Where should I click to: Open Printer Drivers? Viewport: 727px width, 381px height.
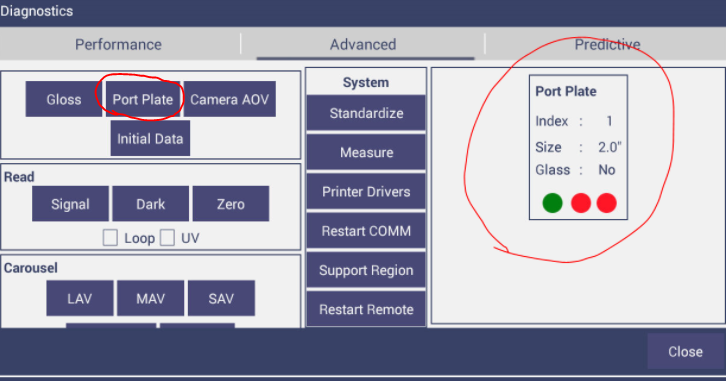(366, 191)
